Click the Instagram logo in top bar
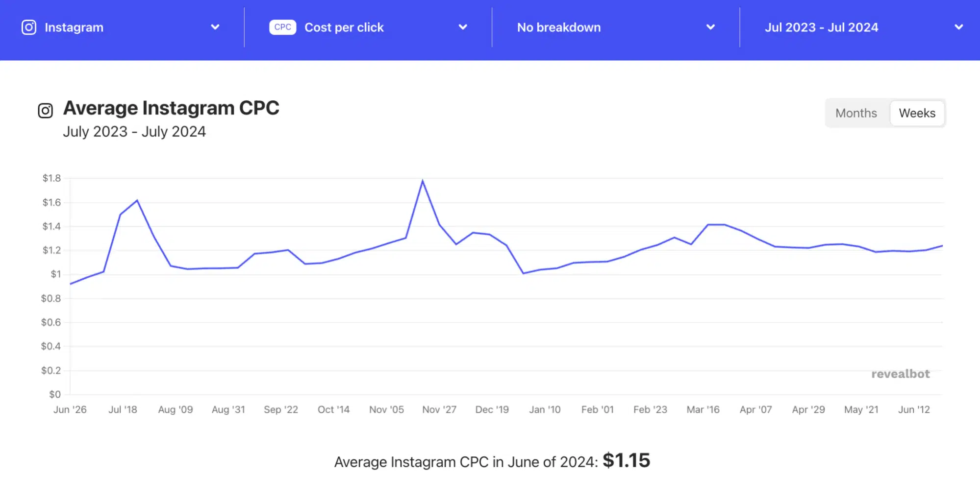The height and width of the screenshot is (477, 980). coord(29,27)
